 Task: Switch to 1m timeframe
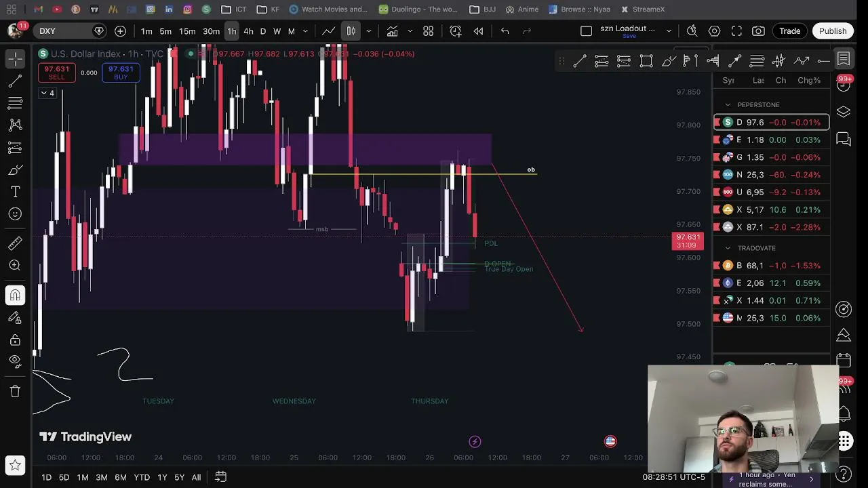click(x=146, y=31)
